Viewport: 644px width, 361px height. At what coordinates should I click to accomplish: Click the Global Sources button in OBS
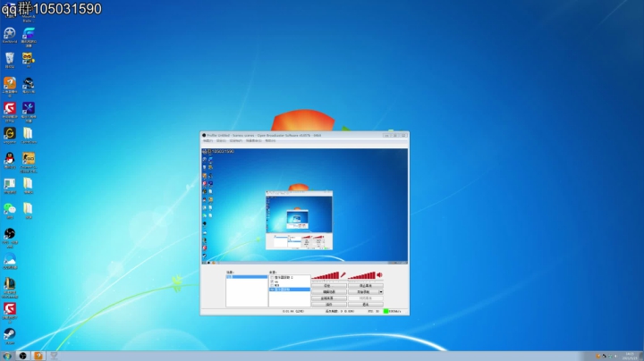(x=328, y=298)
